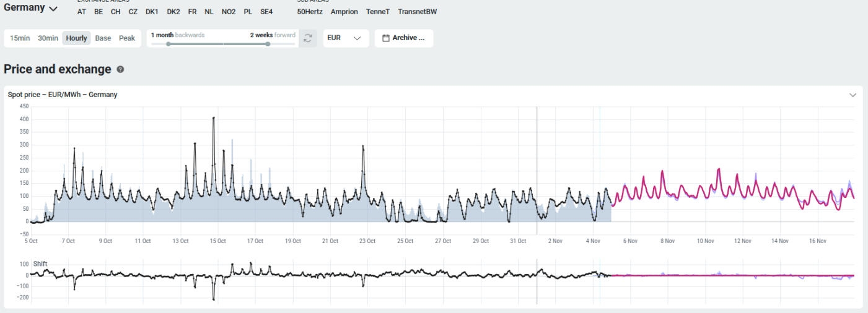The height and width of the screenshot is (313, 868).
Task: Open sub area 50Hertz
Action: click(310, 12)
